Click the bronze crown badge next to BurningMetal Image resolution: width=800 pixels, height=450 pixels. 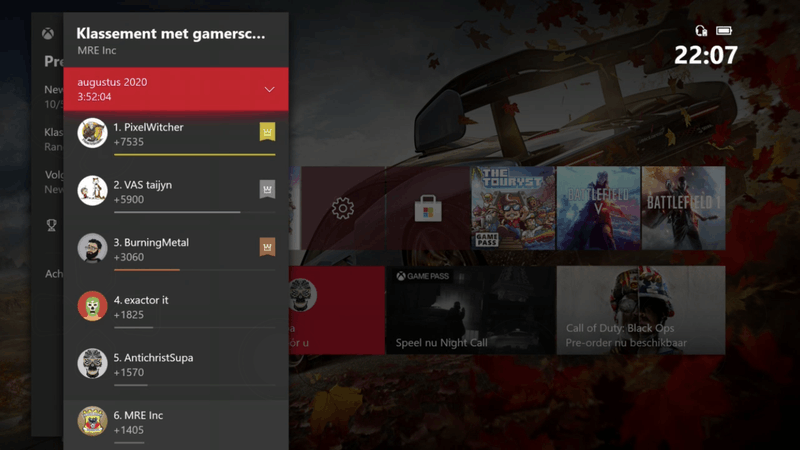[x=267, y=247]
